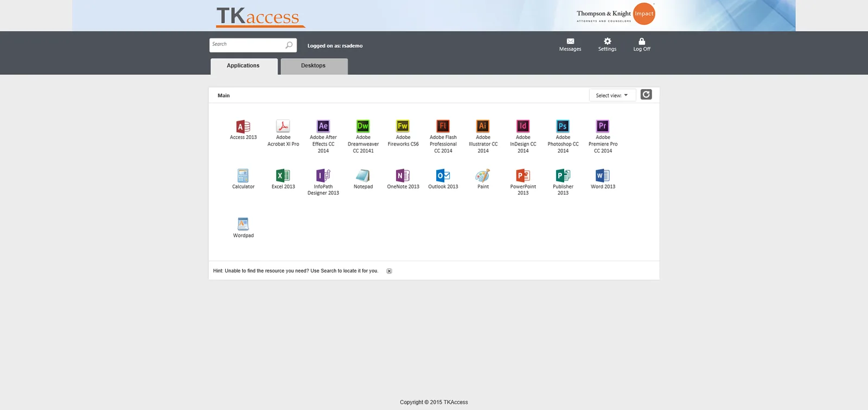Start PowerPoint 2013
Screen dimensions: 868x410
pyautogui.click(x=523, y=182)
